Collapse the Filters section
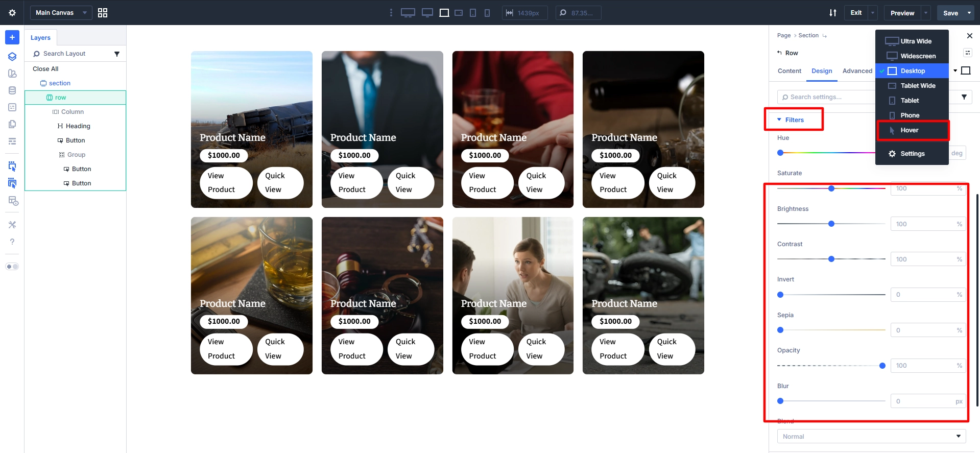The height and width of the screenshot is (453, 980). tap(790, 120)
